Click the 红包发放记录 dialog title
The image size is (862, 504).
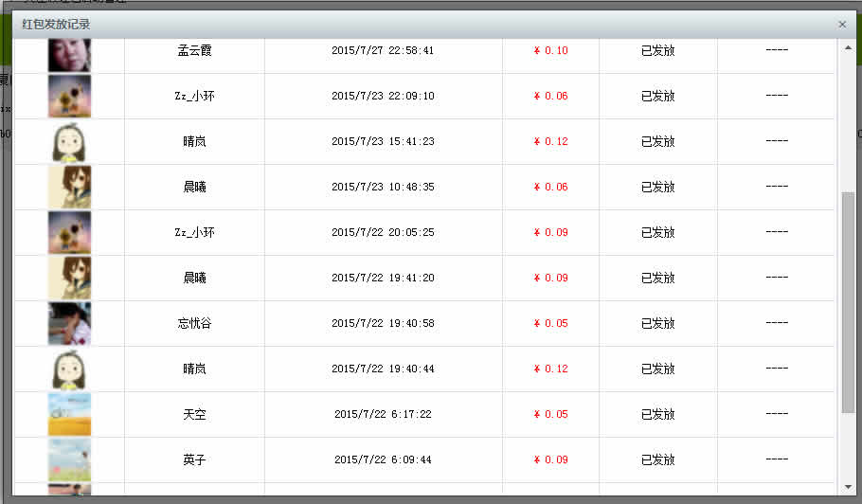[56, 25]
